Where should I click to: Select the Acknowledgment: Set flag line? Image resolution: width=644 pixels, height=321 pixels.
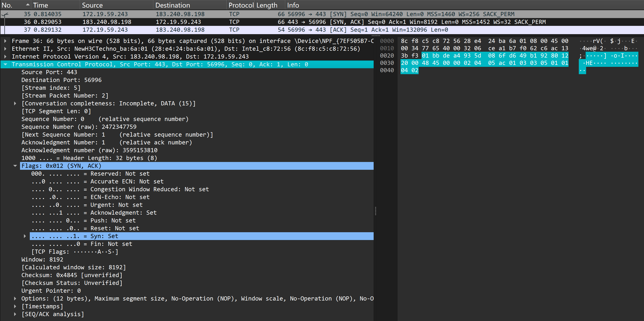pos(124,213)
